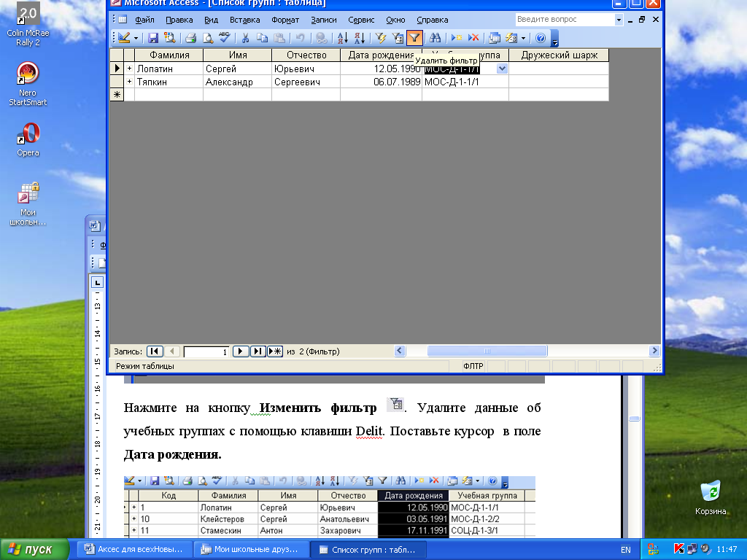The image size is (747, 560).
Task: Toggle off the highlighted Remove Filter funnel
Action: [414, 38]
